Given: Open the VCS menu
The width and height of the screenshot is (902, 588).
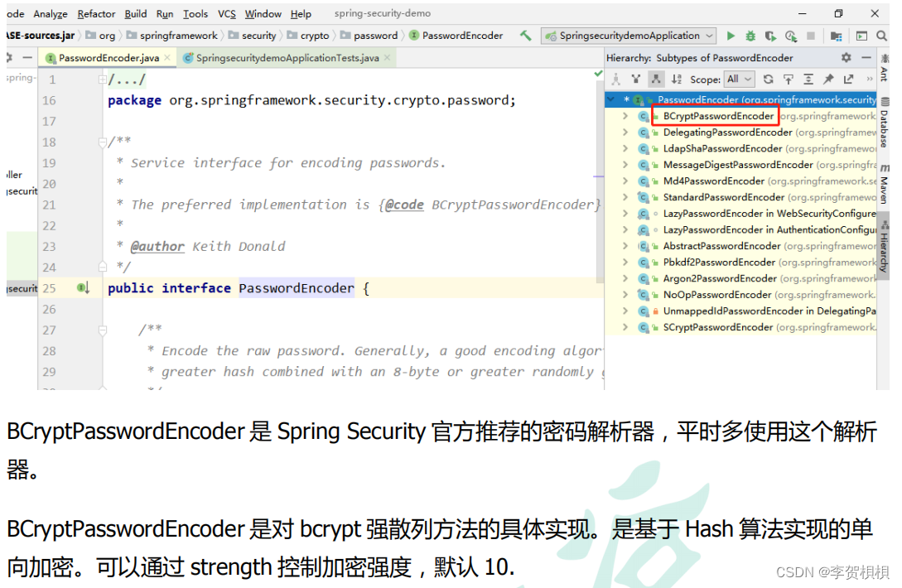Looking at the screenshot, I should (227, 14).
